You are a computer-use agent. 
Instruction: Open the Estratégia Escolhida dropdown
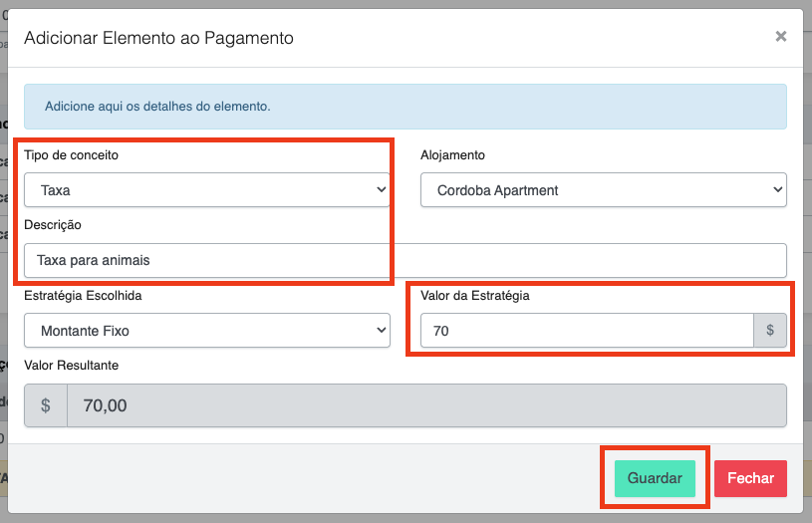[x=206, y=331]
